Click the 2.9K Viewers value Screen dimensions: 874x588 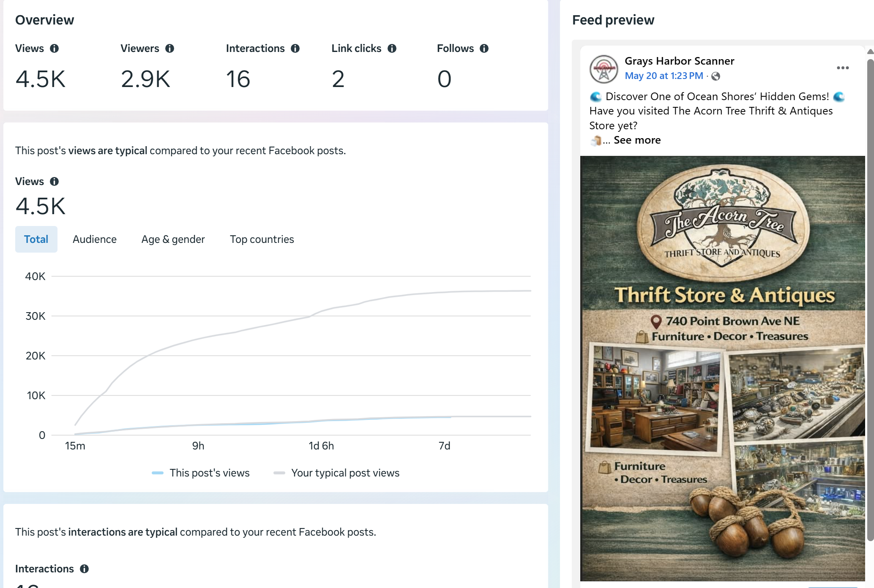pos(146,79)
